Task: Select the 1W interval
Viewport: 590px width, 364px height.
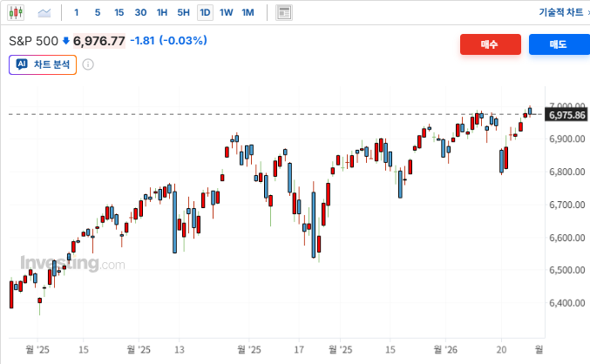Action: click(x=226, y=13)
